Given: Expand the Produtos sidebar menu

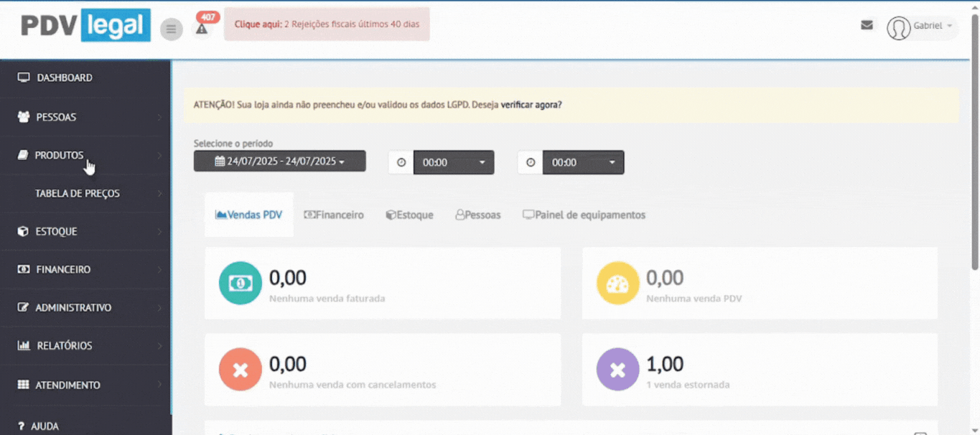Looking at the screenshot, I should coord(60,155).
